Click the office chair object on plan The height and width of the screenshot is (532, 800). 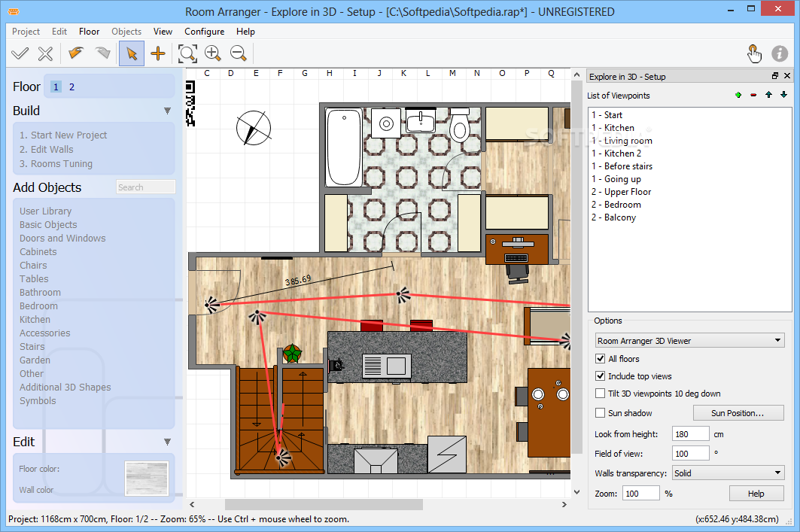coord(518,274)
